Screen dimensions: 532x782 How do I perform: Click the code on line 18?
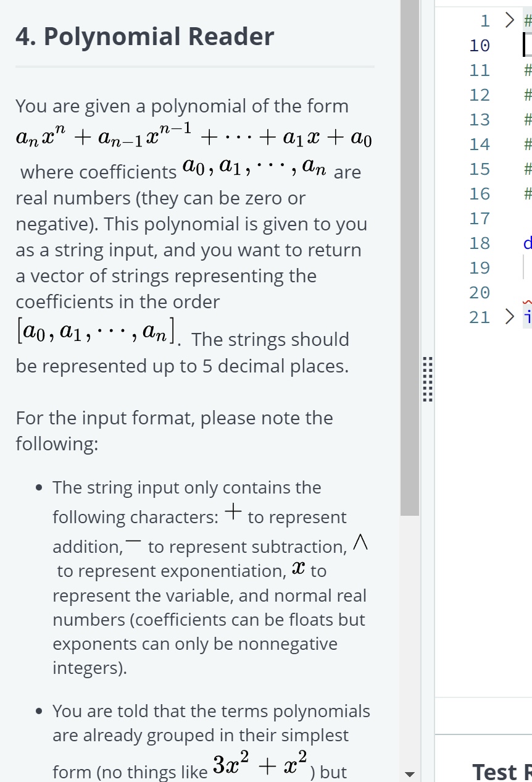527,243
